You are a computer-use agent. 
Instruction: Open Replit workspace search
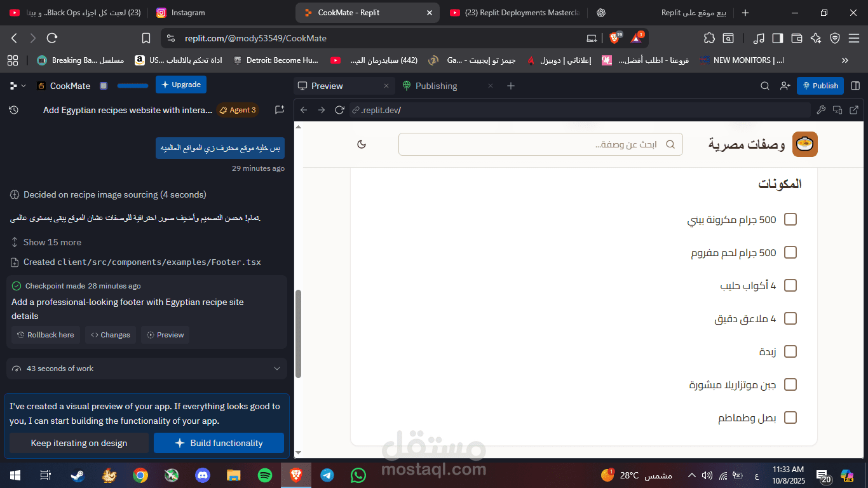point(765,86)
